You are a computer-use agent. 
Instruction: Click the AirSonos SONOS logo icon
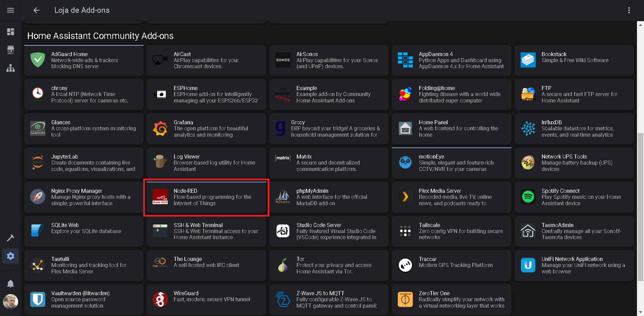click(x=283, y=60)
